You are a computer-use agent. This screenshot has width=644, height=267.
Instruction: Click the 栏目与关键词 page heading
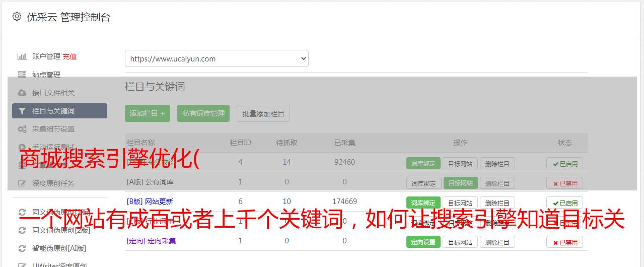coord(155,87)
